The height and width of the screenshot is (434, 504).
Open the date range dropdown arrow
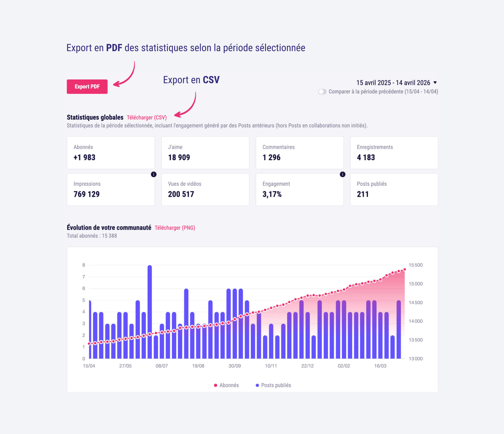click(x=435, y=83)
